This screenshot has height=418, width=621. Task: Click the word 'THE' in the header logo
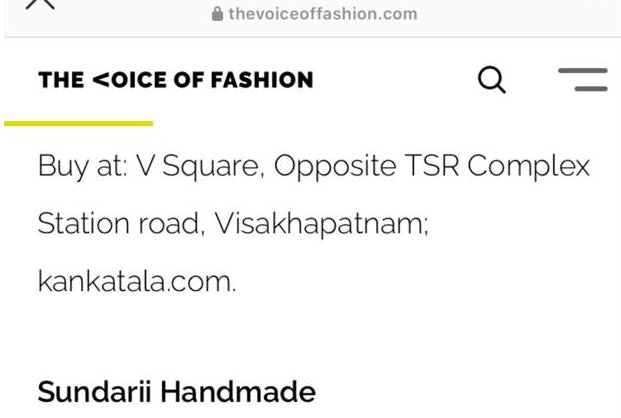(60, 80)
